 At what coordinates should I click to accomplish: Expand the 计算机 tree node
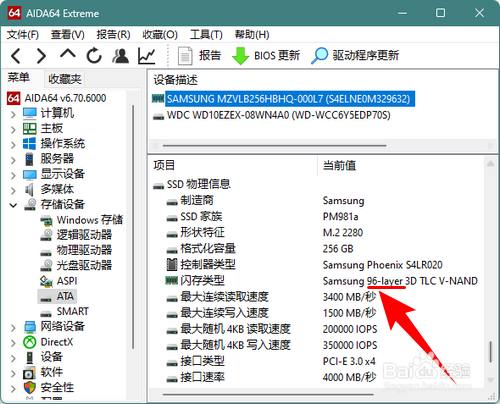pyautogui.click(x=13, y=114)
